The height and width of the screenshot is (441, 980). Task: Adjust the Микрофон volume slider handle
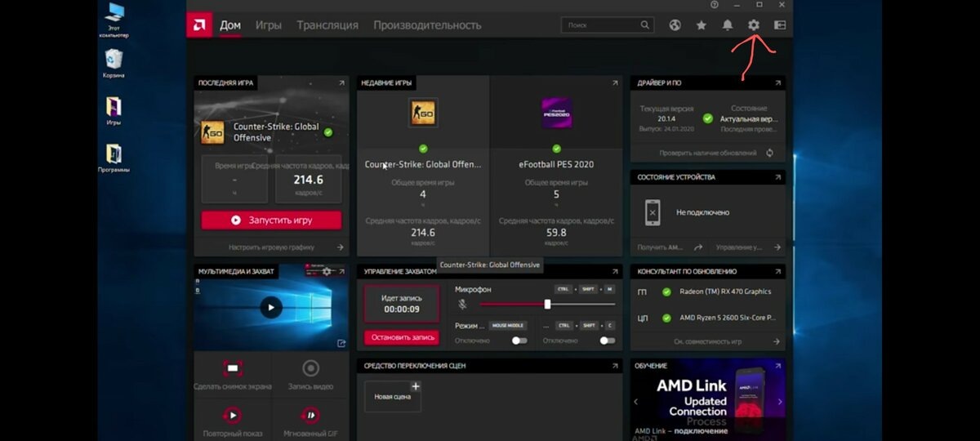coord(547,304)
